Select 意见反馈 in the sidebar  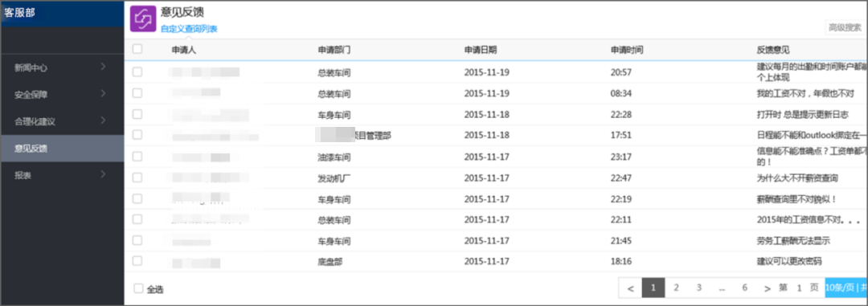(62, 148)
